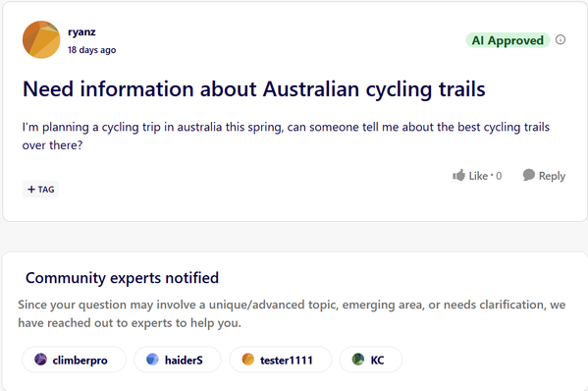Image resolution: width=588 pixels, height=391 pixels.
Task: Click the thumbs-up Like icon
Action: [x=458, y=175]
